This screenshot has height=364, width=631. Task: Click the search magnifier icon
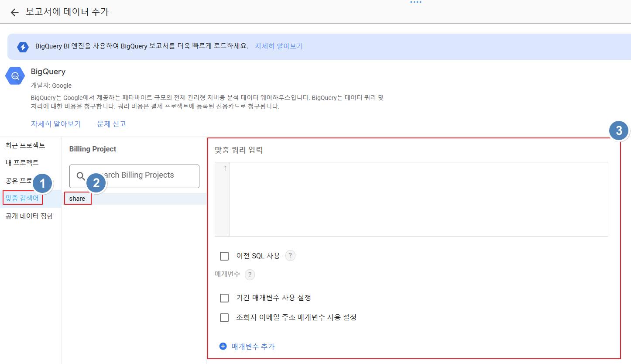81,176
